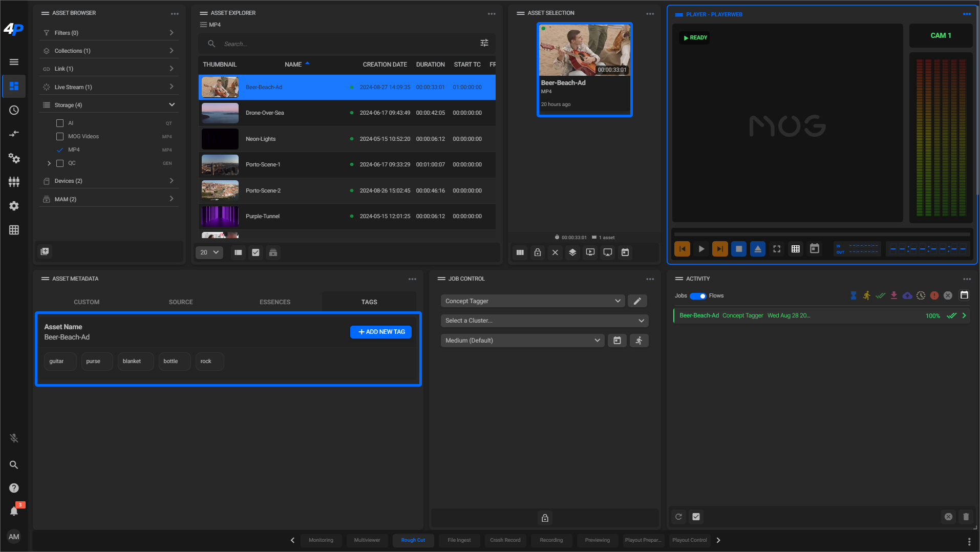The width and height of the screenshot is (980, 552).
Task: Open the transfer arrows icon in sidebar
Action: click(14, 134)
